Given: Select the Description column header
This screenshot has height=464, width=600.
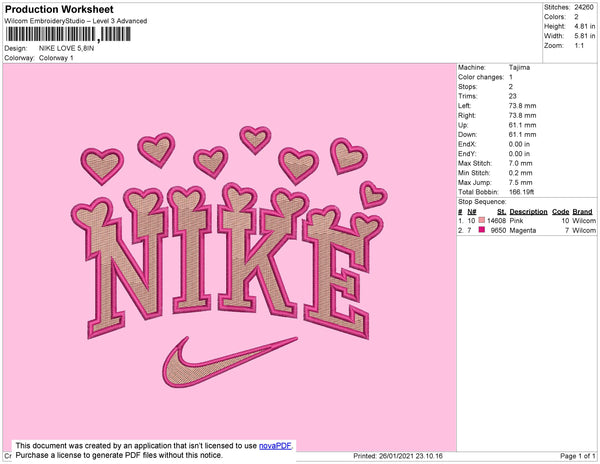Looking at the screenshot, I should click(x=527, y=212).
